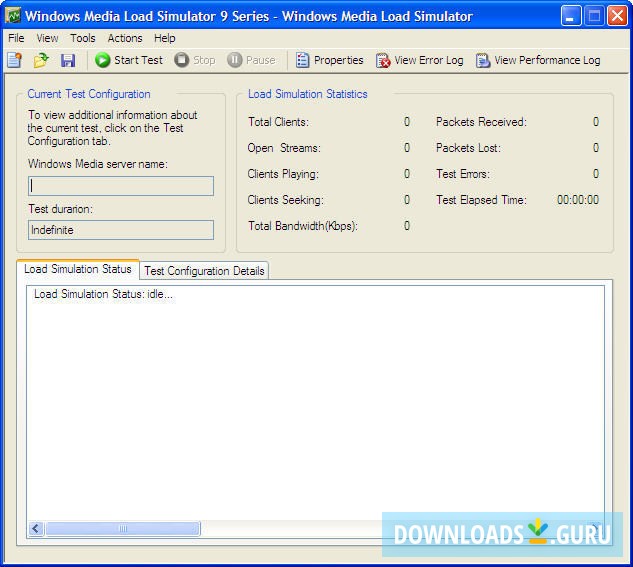Start the load test
This screenshot has height=567, width=633.
(129, 60)
